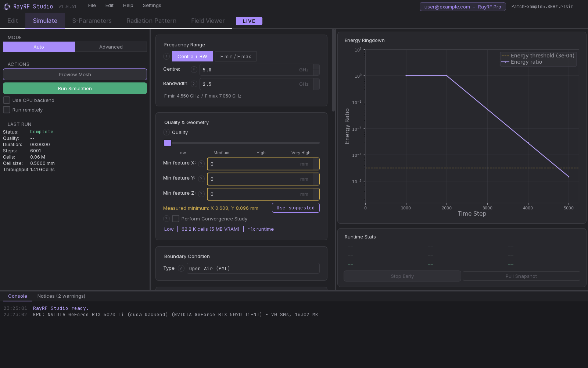Open the Convergence Study help icon
This screenshot has height=368, width=588.
click(166, 219)
